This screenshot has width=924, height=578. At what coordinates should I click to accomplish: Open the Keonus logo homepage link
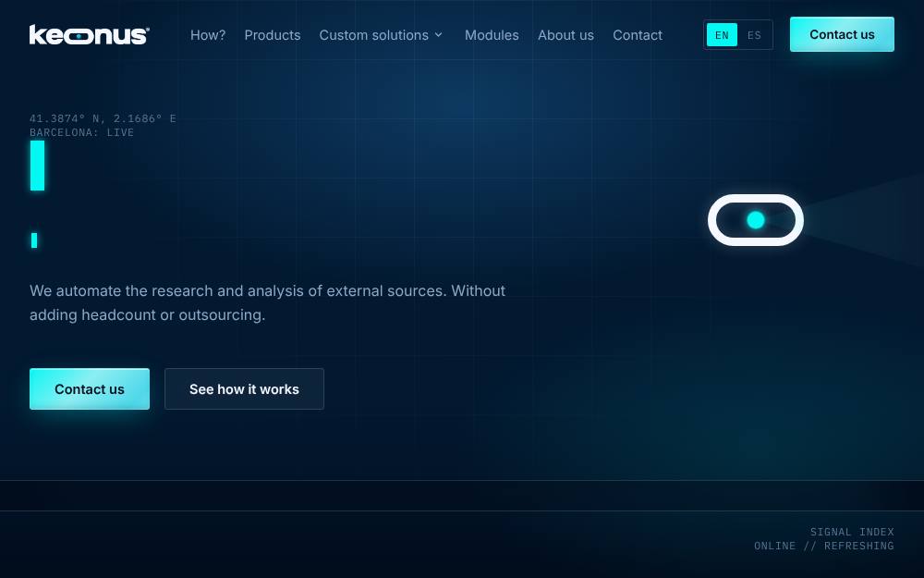pos(90,35)
